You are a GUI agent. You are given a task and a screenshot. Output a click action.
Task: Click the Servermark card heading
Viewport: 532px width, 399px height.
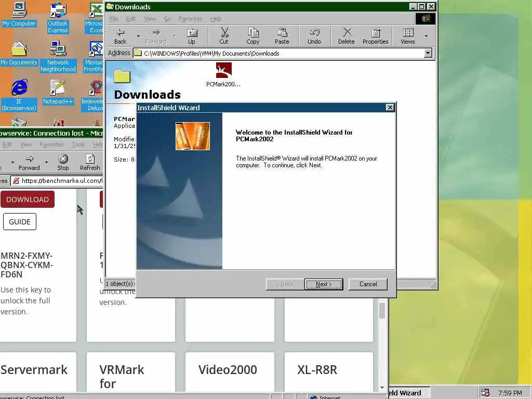pyautogui.click(x=34, y=369)
